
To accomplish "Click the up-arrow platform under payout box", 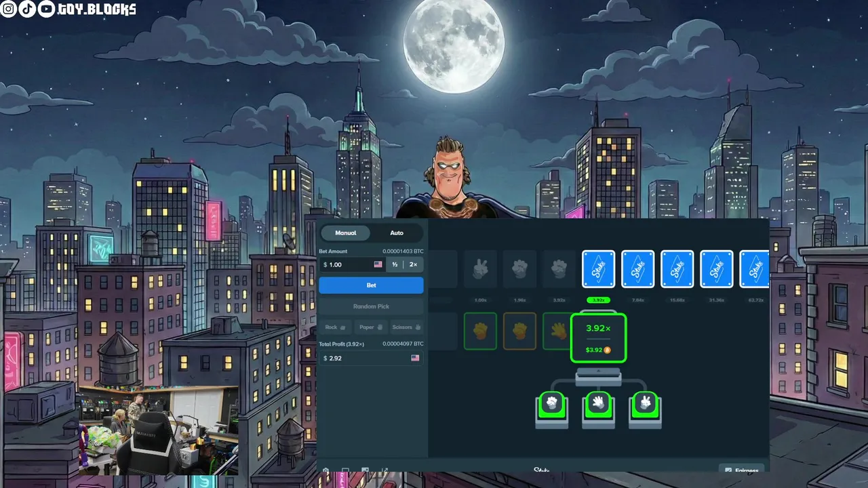I will pyautogui.click(x=598, y=376).
